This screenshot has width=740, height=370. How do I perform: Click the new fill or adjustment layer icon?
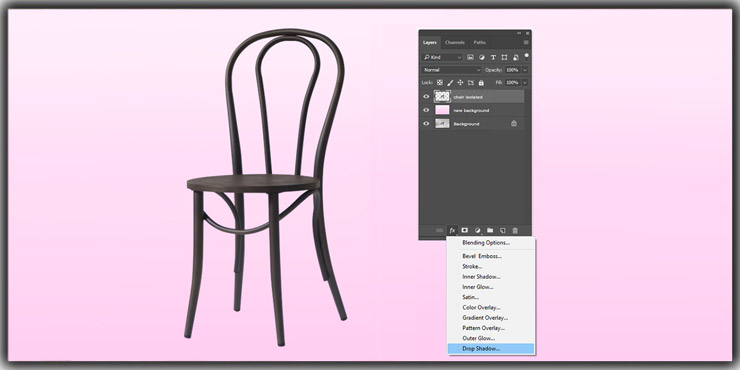pos(478,230)
